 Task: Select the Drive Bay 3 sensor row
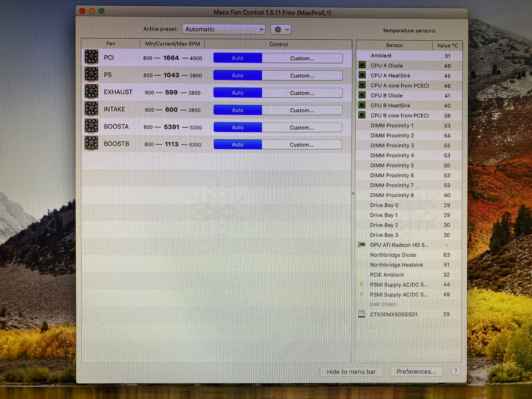[x=409, y=235]
